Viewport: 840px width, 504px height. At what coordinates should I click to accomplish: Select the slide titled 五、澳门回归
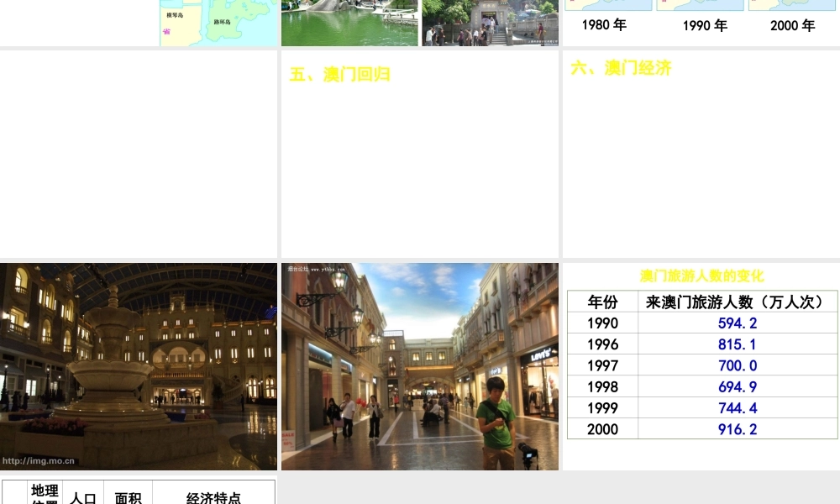click(x=420, y=155)
